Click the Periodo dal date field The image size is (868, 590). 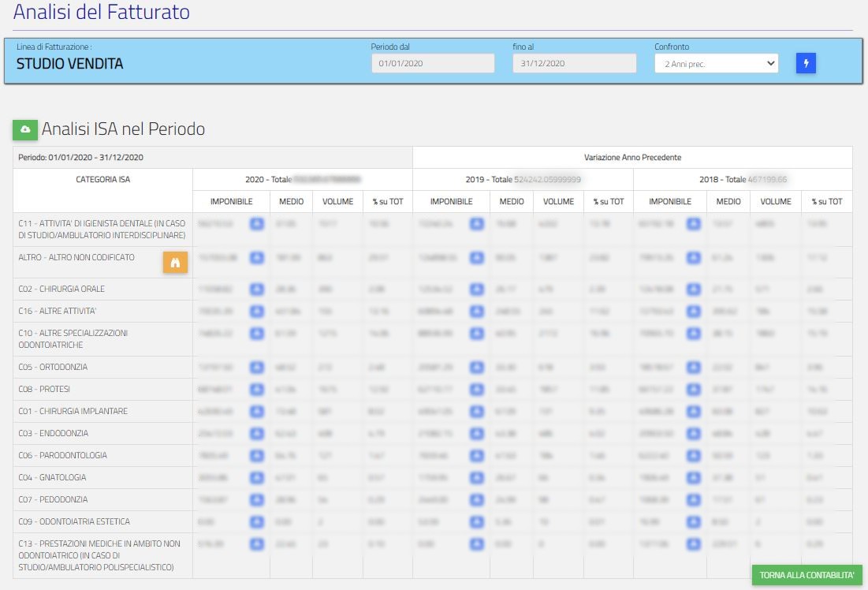point(433,63)
